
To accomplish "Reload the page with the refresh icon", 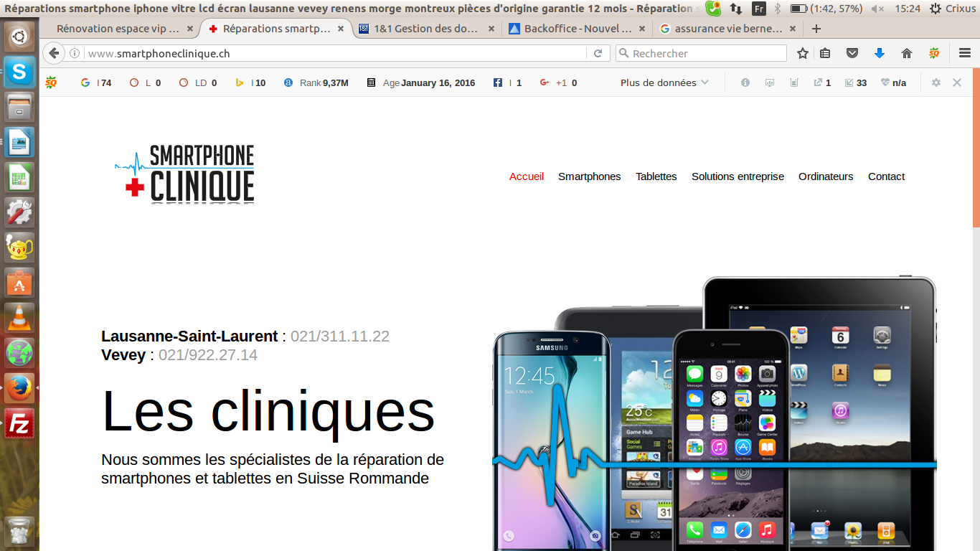I will [x=598, y=53].
